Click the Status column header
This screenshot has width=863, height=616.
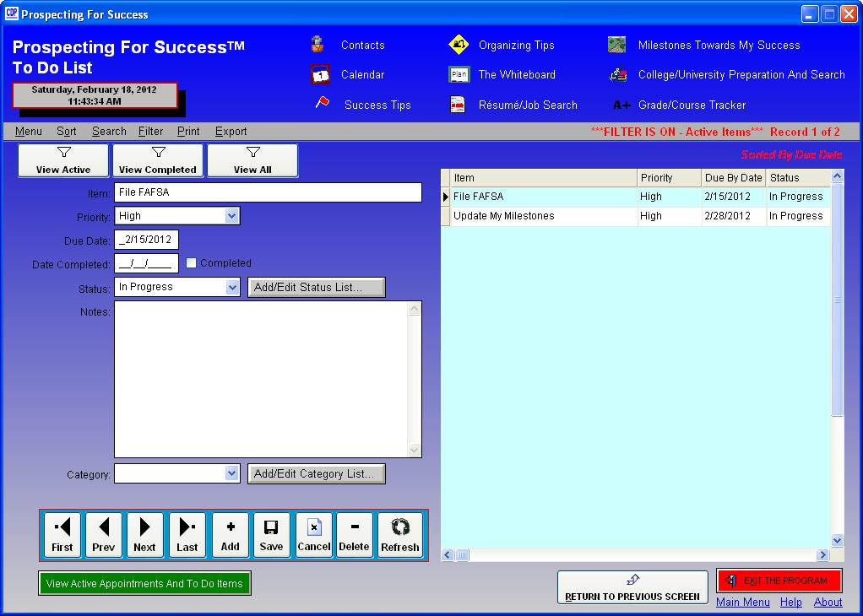pyautogui.click(x=798, y=178)
